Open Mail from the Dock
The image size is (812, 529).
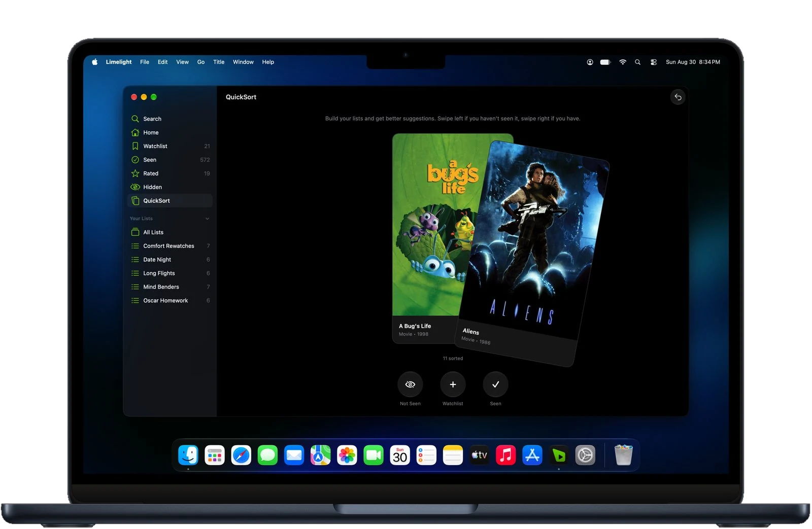coord(294,455)
